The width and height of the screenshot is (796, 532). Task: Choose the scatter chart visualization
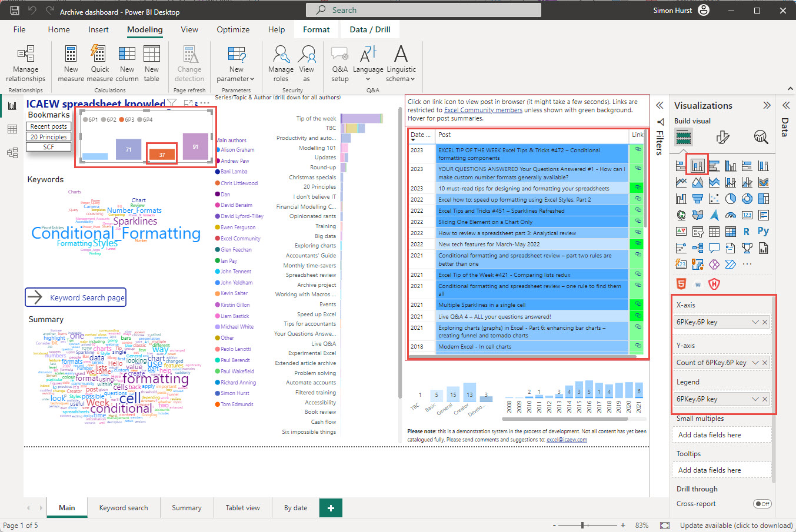(714, 199)
